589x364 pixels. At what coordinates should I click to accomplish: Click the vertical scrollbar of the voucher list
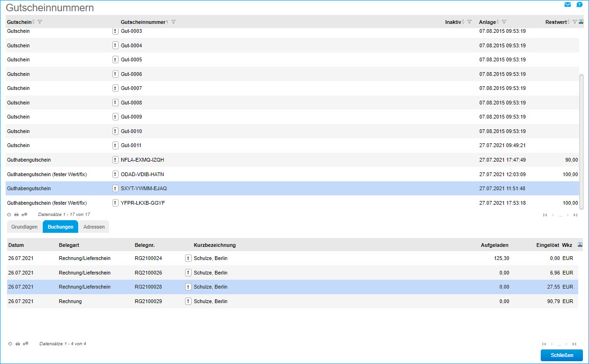pos(582,141)
